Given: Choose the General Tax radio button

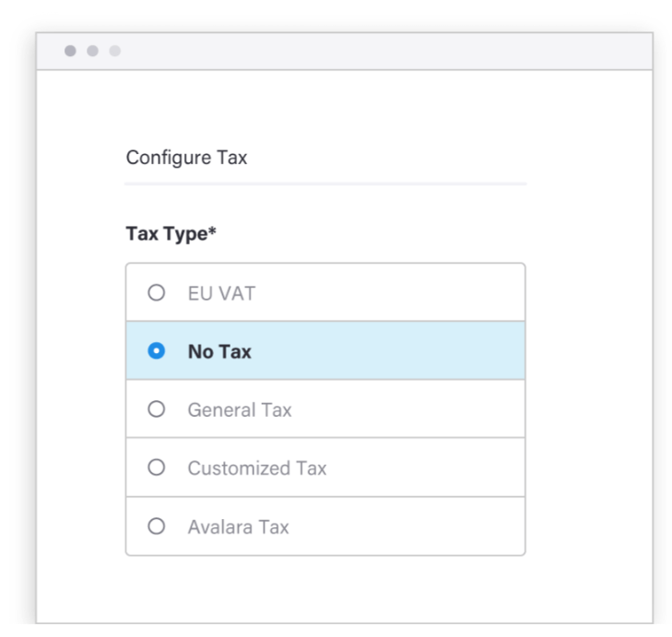Looking at the screenshot, I should tap(156, 409).
